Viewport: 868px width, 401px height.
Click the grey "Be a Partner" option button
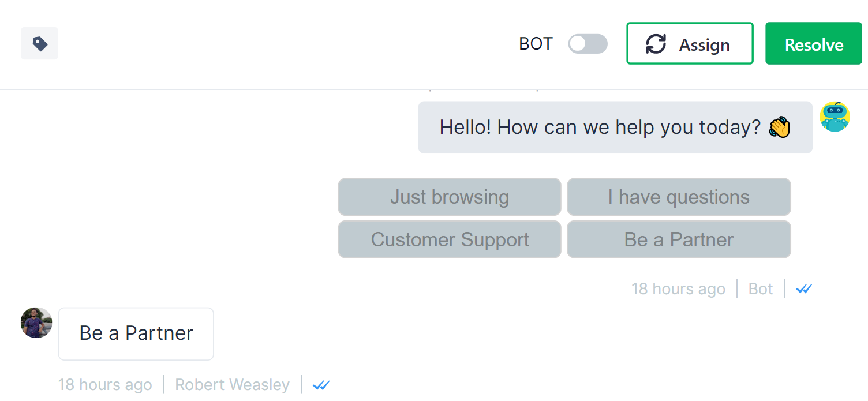coord(679,239)
